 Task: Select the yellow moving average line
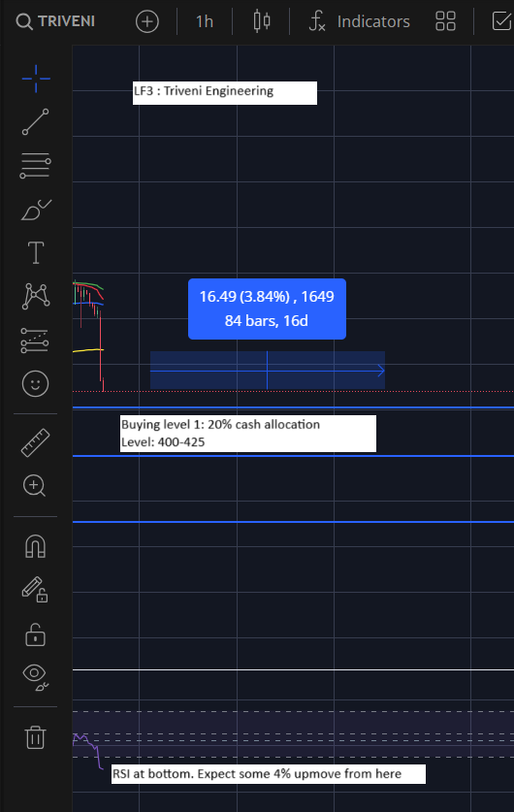88,350
